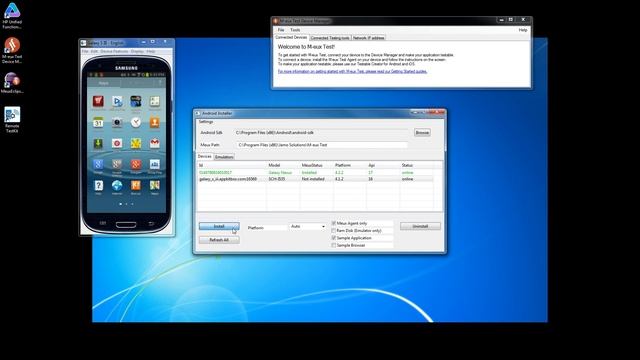640x360 pixels.
Task: Tap the red shopping cart app on phone
Action: tap(98, 101)
